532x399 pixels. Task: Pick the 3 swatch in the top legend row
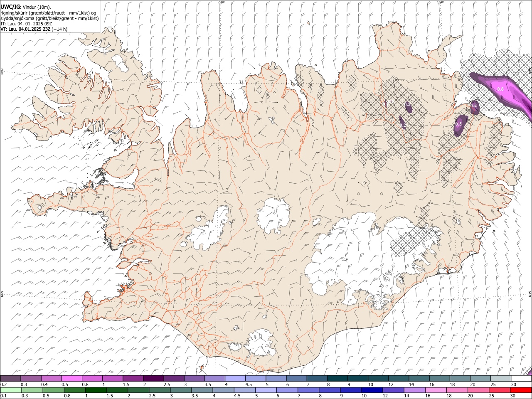(x=194, y=378)
